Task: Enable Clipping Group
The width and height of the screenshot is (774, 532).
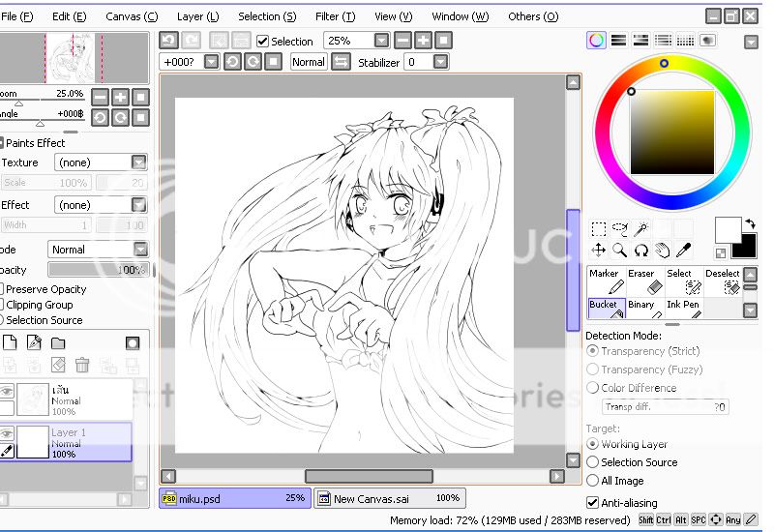Action: pos(2,305)
